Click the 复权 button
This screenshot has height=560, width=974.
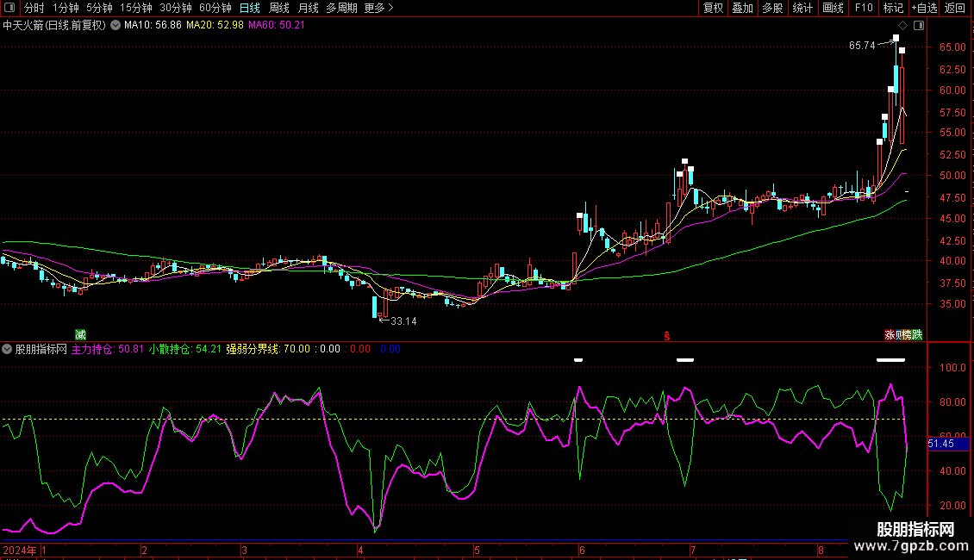pos(713,8)
